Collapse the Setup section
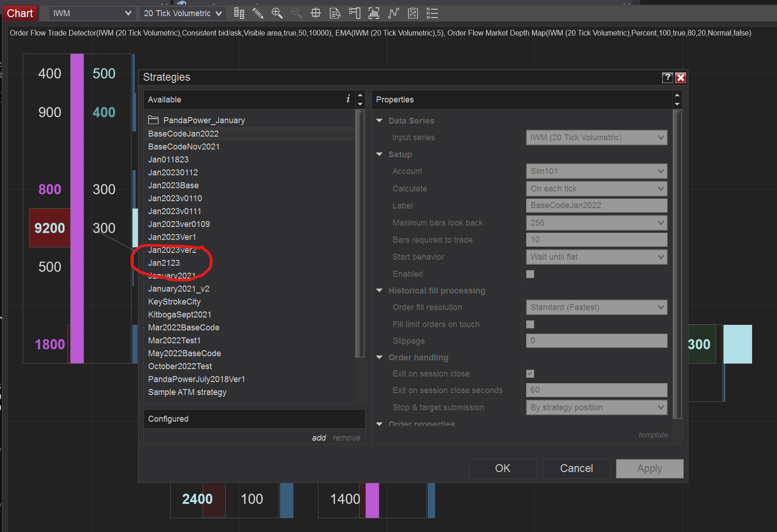Viewport: 777px width, 532px height. click(379, 155)
